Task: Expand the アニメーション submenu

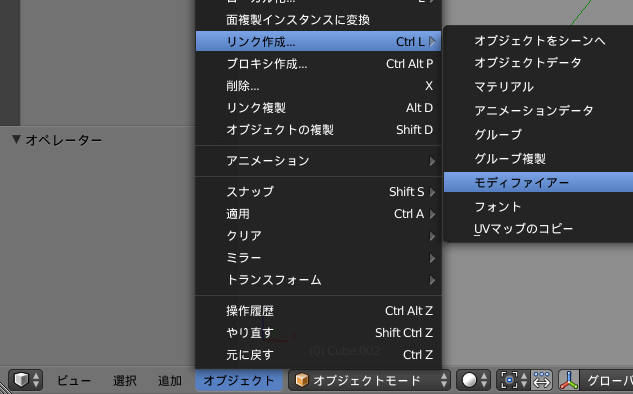Action: [x=319, y=161]
